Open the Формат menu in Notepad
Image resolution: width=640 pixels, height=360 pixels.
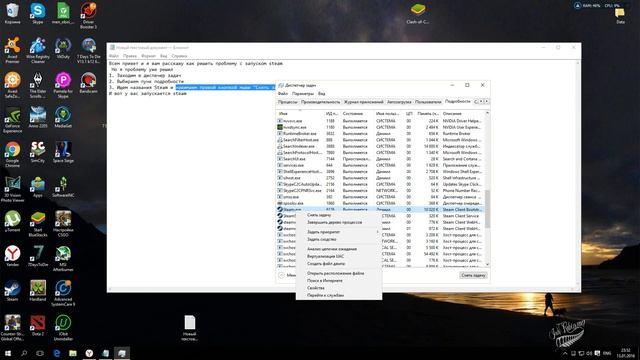(x=148, y=56)
